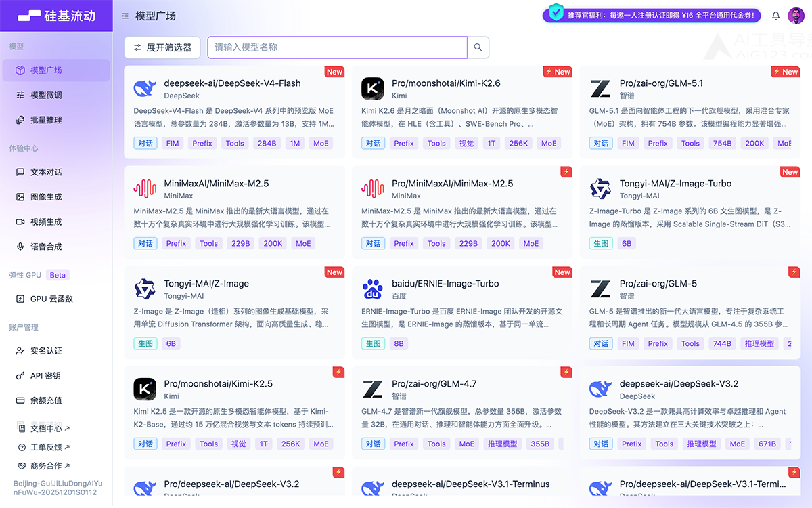Click the Kimi-K2.6 model logo
The image size is (812, 508).
(373, 89)
